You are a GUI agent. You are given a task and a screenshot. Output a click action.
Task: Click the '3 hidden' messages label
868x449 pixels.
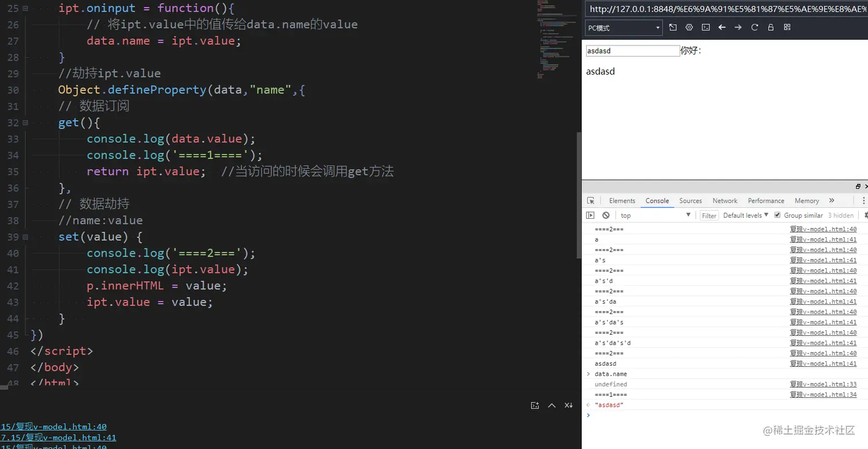tap(840, 215)
